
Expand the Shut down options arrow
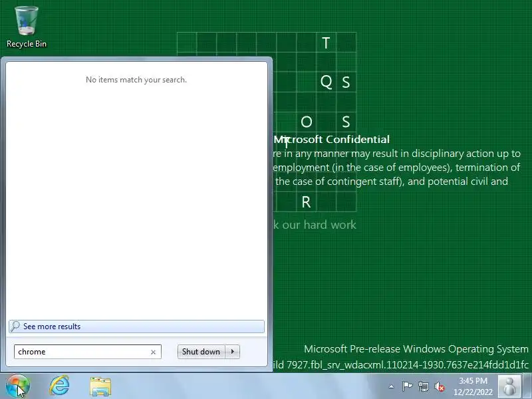[x=232, y=352]
